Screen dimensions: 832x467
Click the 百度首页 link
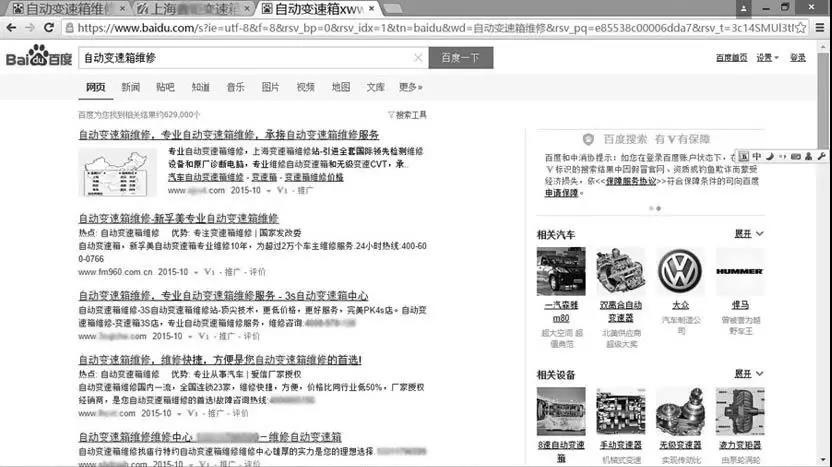731,58
